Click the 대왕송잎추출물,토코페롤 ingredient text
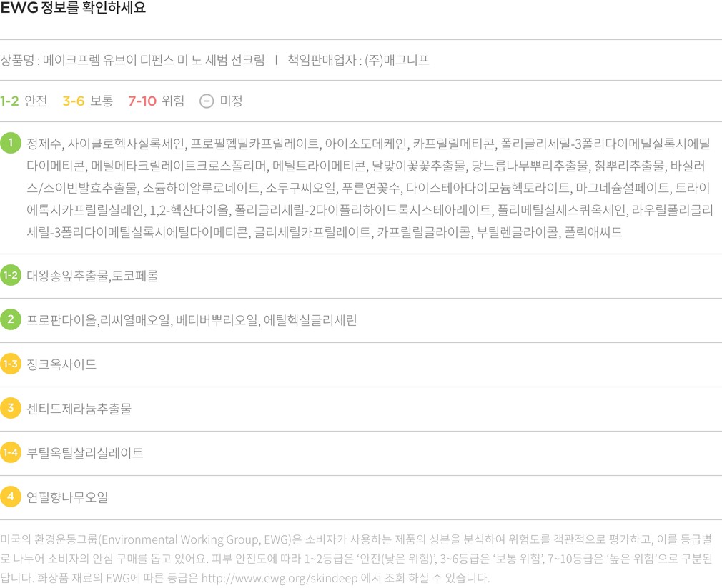The height and width of the screenshot is (588, 722). pyautogui.click(x=92, y=276)
